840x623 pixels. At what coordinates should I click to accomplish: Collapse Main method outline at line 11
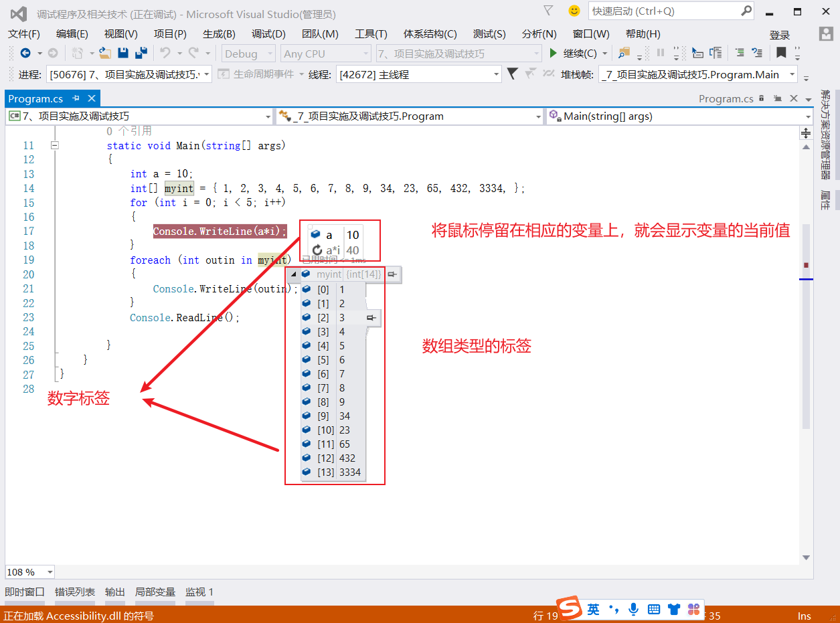(x=55, y=145)
